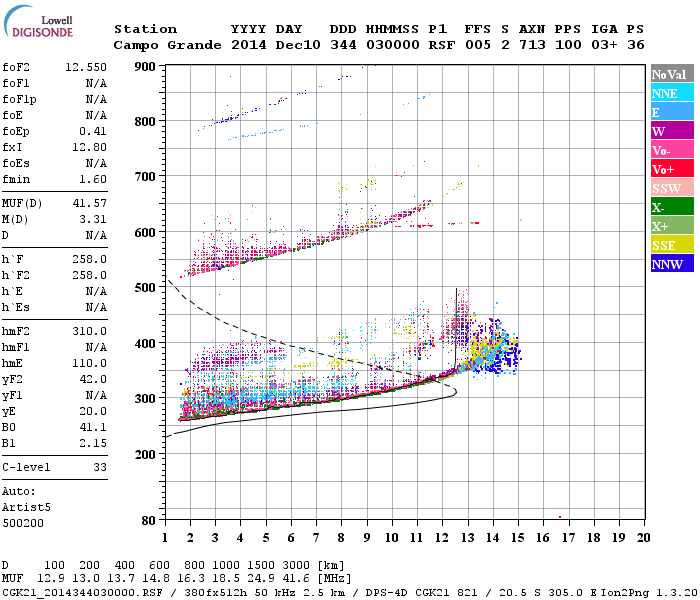This screenshot has width=700, height=600.
Task: Click the yE value 20.0
Action: click(93, 412)
